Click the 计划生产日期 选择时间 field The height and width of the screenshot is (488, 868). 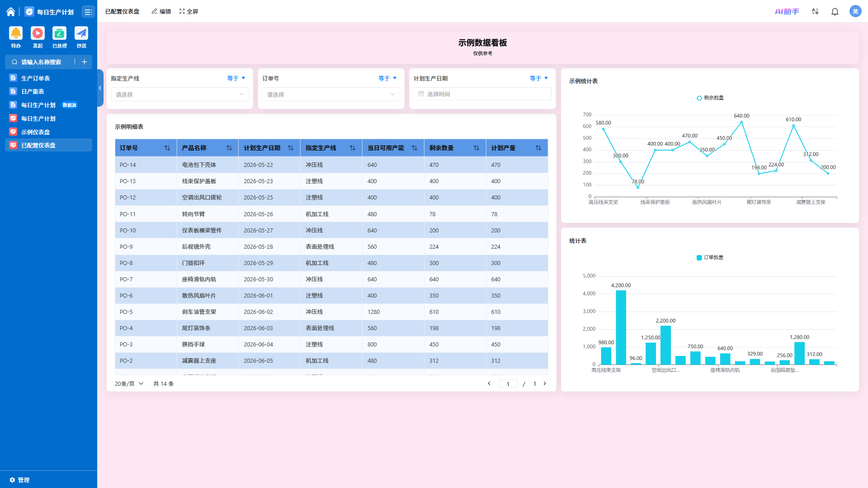tap(482, 94)
